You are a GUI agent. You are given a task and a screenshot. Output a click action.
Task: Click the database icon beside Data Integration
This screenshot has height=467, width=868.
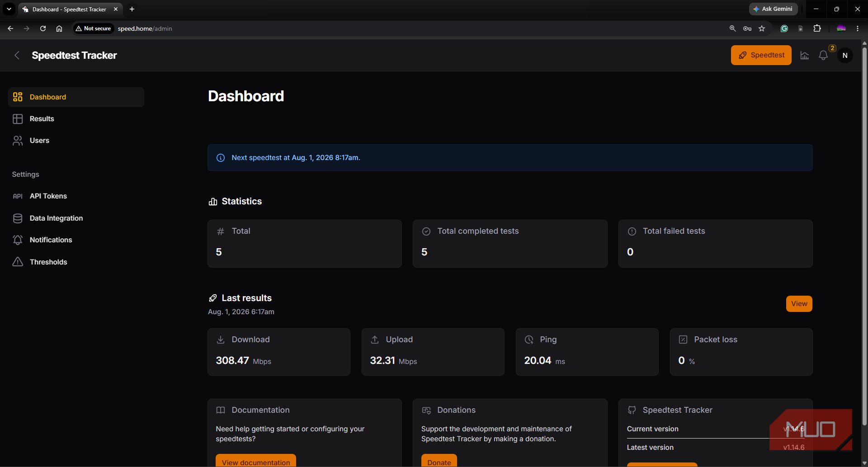pyautogui.click(x=18, y=218)
